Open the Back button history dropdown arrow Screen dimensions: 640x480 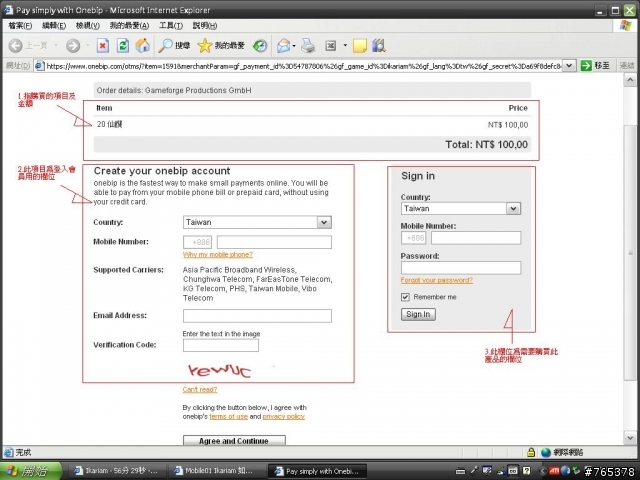tap(56, 45)
